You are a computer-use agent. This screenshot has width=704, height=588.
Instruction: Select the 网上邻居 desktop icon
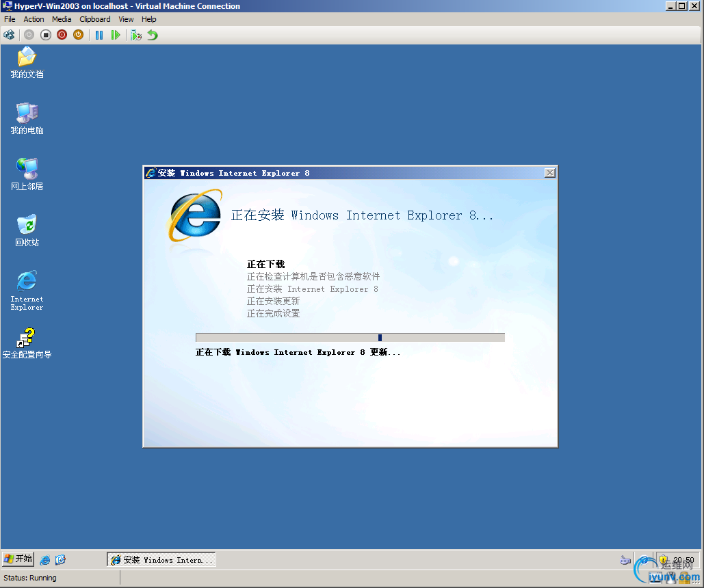click(27, 174)
